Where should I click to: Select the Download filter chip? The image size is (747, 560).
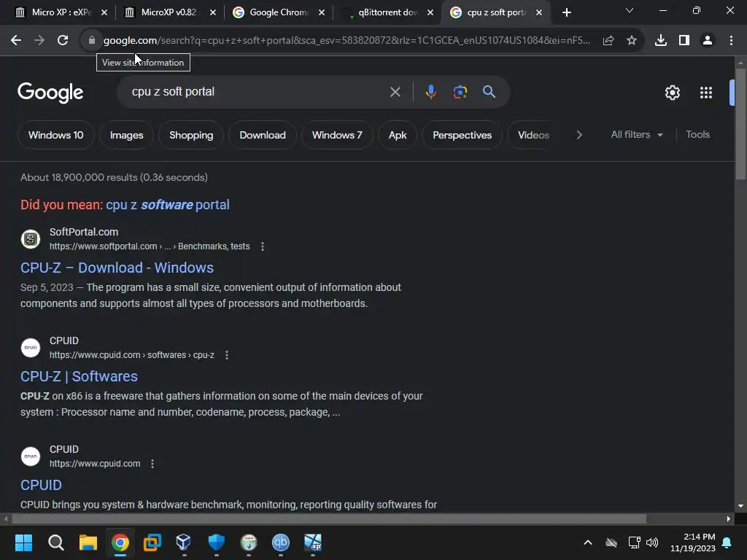[263, 135]
